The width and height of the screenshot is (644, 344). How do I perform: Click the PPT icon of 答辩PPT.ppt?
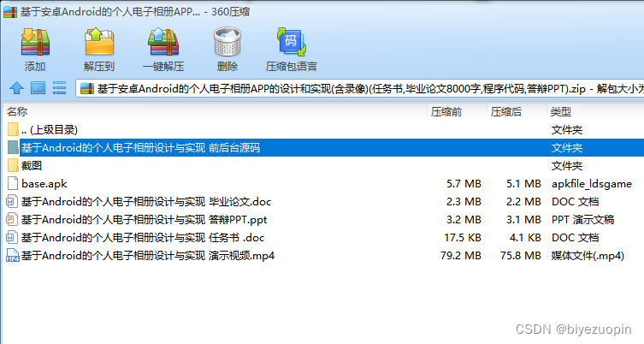(x=12, y=219)
